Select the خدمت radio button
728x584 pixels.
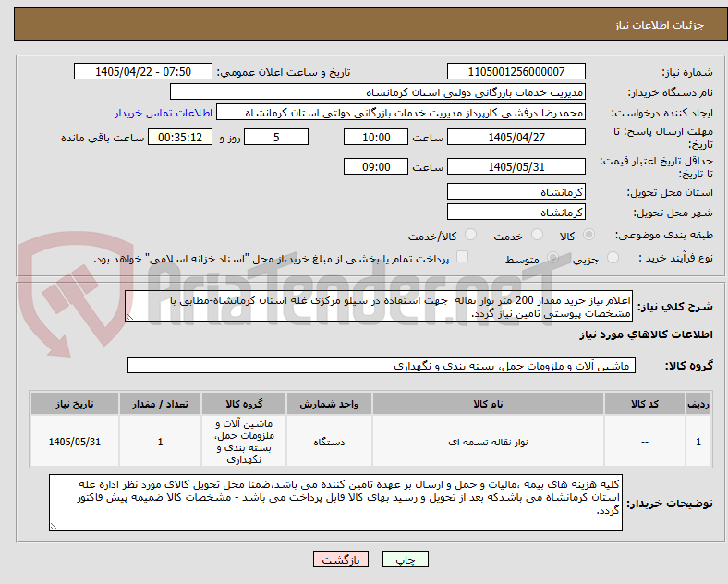click(537, 235)
